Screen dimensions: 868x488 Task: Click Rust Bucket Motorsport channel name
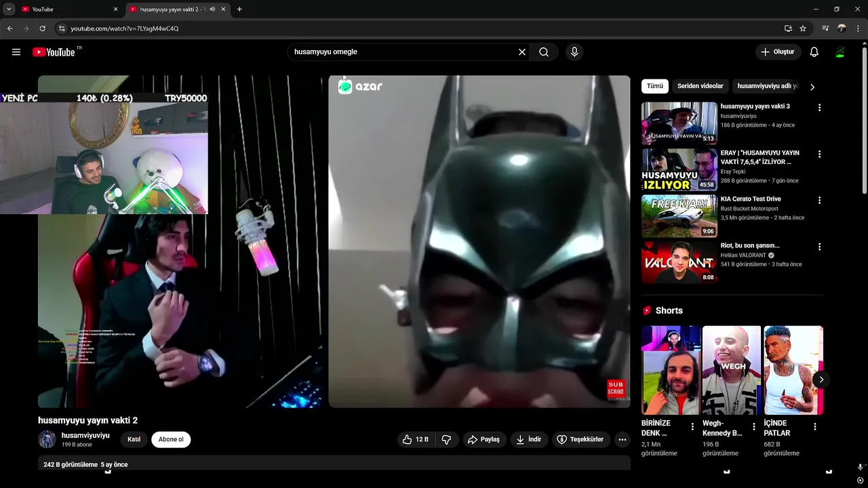[x=749, y=209]
